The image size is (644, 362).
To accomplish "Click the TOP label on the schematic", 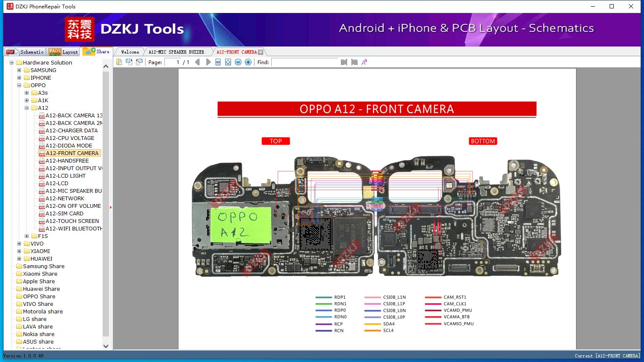I will (276, 141).
